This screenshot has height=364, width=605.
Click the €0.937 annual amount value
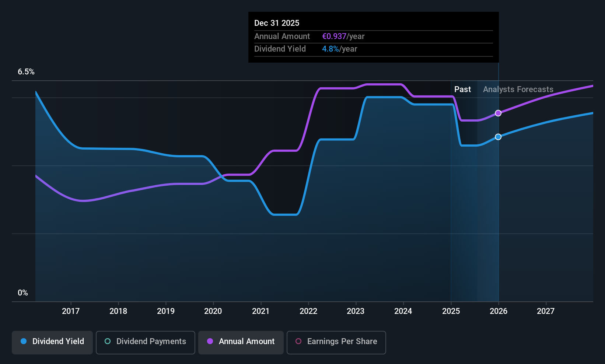[x=334, y=36]
